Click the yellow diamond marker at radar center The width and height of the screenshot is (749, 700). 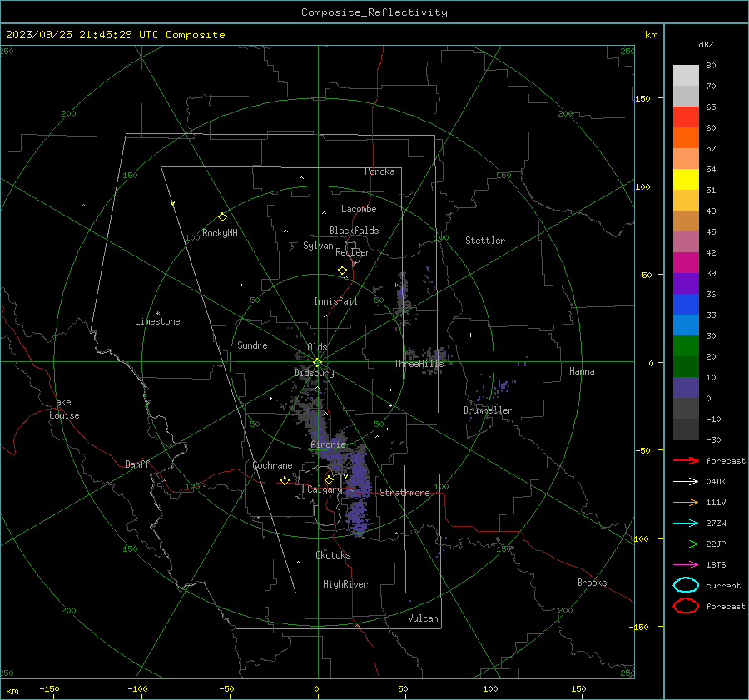[317, 362]
